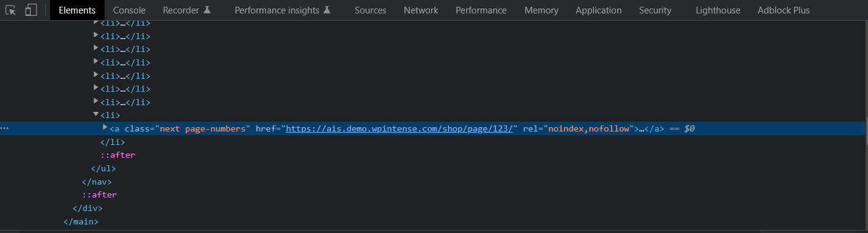The width and height of the screenshot is (868, 233).
Task: Select the closing </div> tag row
Action: 87,208
